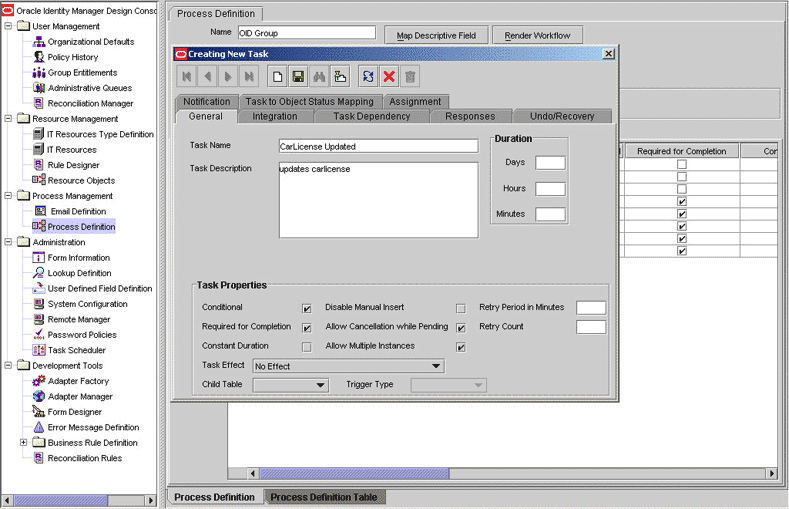Open the Trigger Type dropdown

[448, 385]
